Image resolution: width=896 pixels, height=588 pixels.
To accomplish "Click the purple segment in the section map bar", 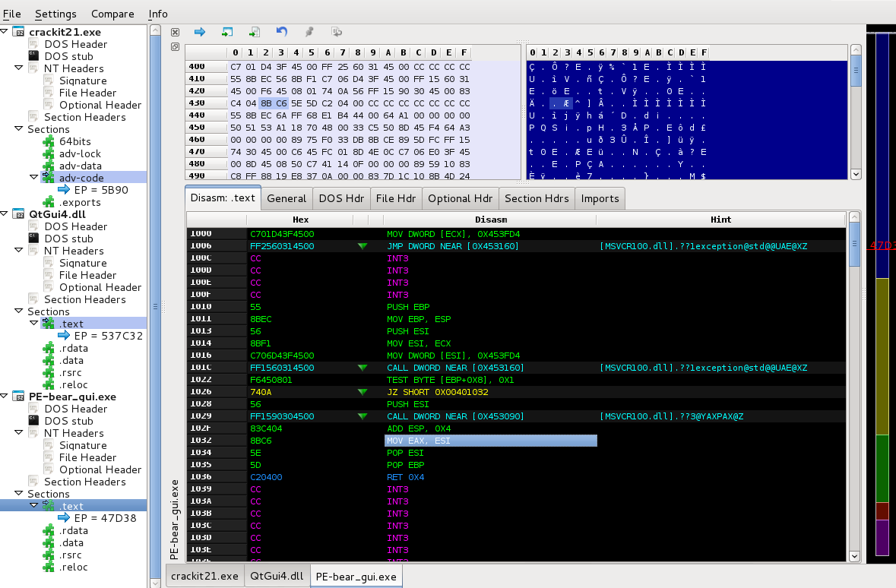I will pyautogui.click(x=882, y=536).
